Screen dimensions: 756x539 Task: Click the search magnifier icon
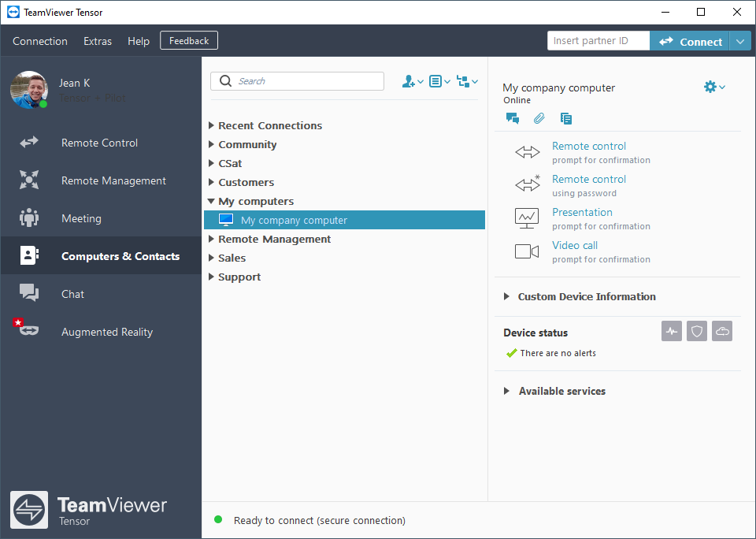tap(226, 81)
